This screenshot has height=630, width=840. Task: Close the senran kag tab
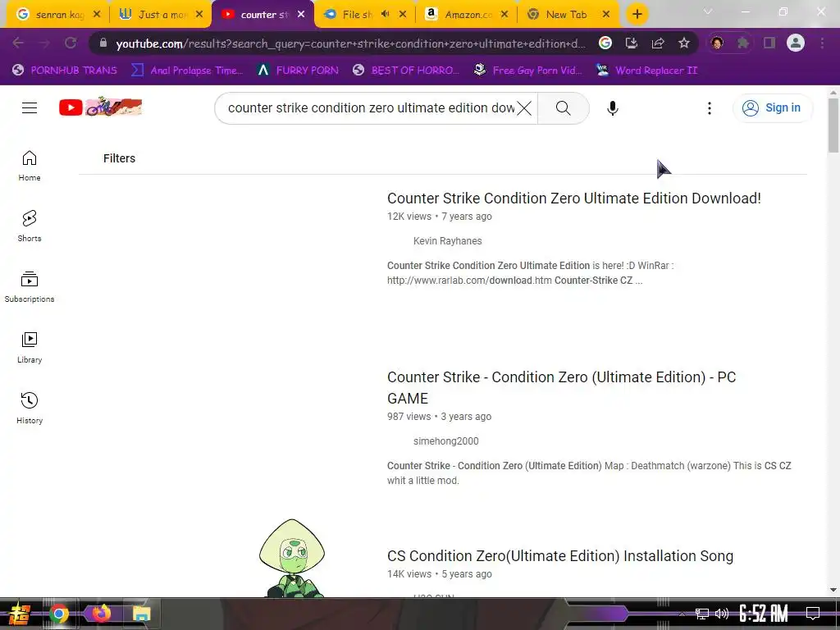coord(97,15)
